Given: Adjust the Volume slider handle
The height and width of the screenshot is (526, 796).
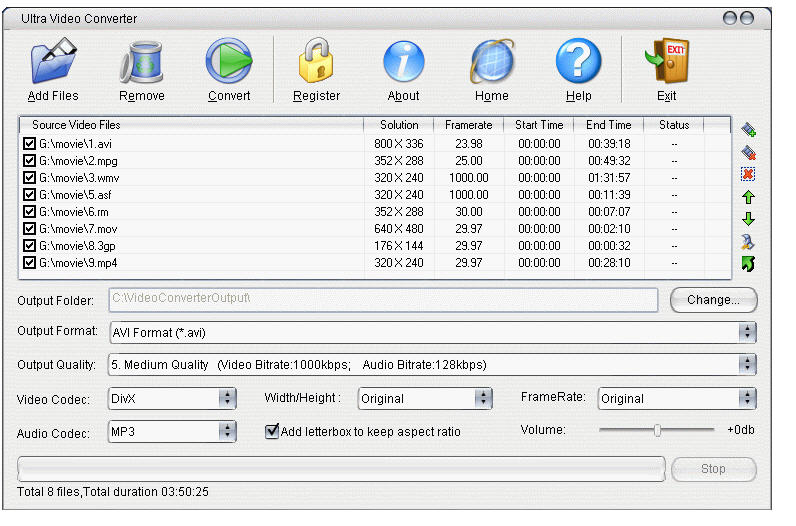Looking at the screenshot, I should (x=657, y=431).
